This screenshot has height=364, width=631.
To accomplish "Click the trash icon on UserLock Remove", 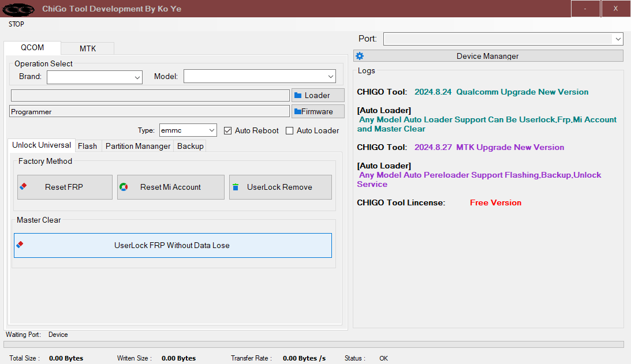I will point(236,187).
